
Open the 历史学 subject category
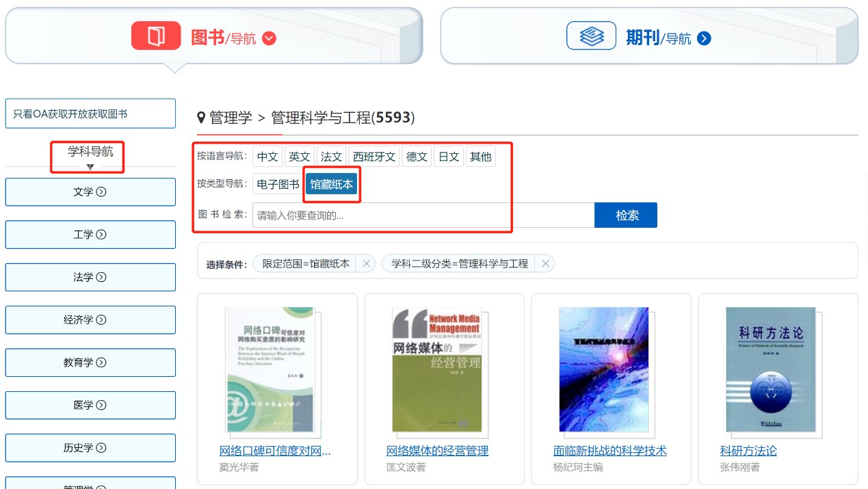90,448
